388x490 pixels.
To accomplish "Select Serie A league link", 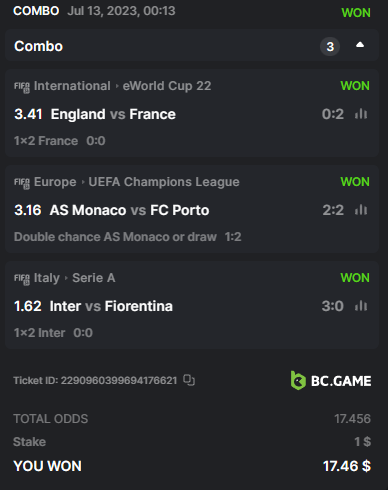I will coord(94,278).
